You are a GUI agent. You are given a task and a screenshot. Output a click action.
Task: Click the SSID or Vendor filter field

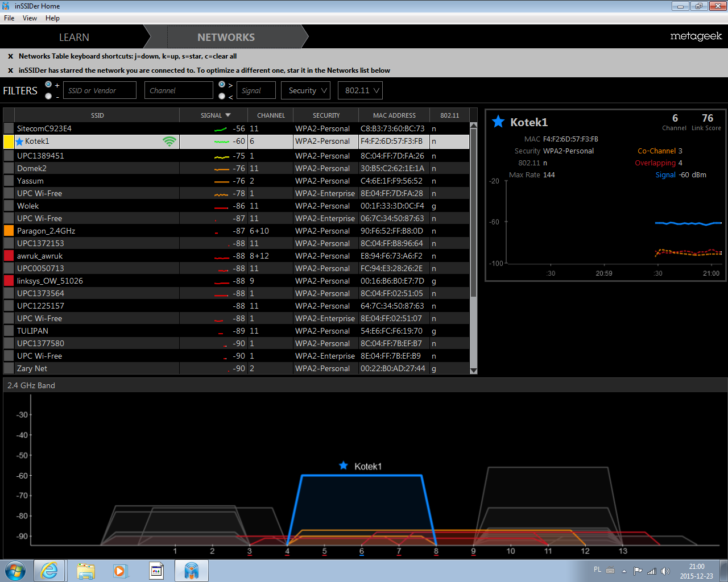click(x=100, y=90)
